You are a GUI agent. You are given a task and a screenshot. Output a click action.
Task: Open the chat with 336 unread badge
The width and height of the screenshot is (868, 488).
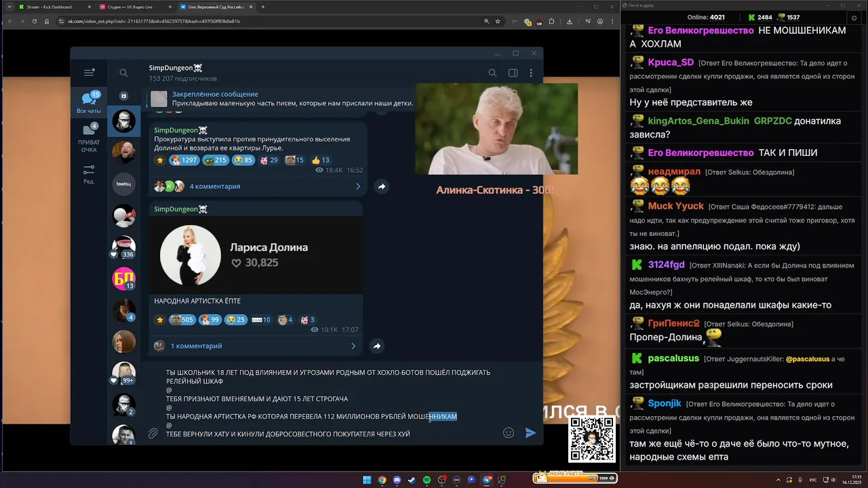click(124, 247)
